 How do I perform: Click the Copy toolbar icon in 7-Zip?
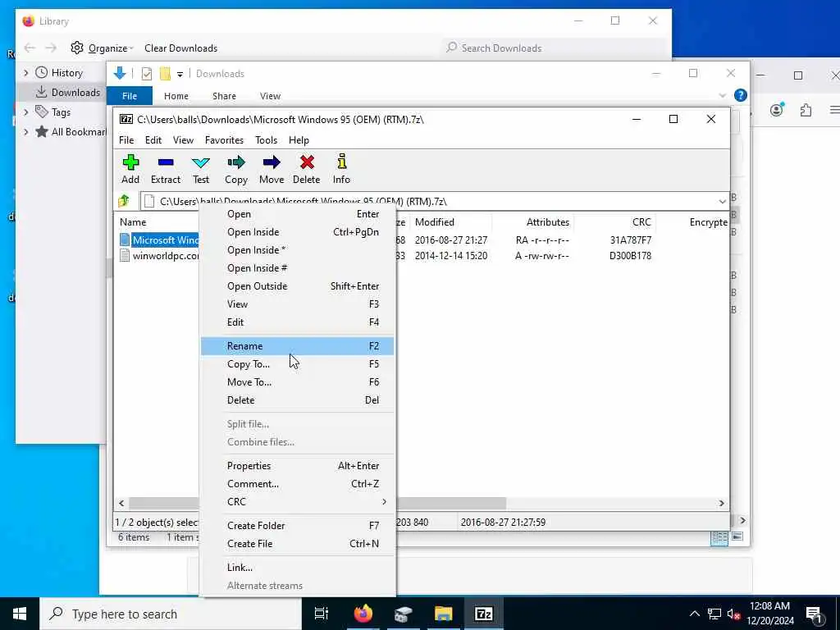[x=235, y=162]
